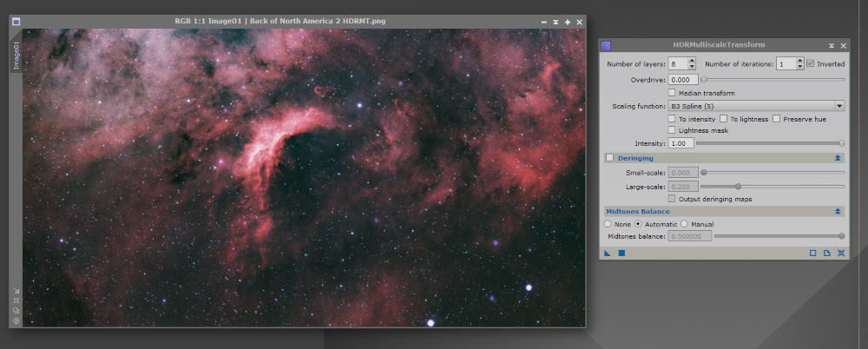Open the Browse Documentation page icon
868x349 pixels.
827,254
